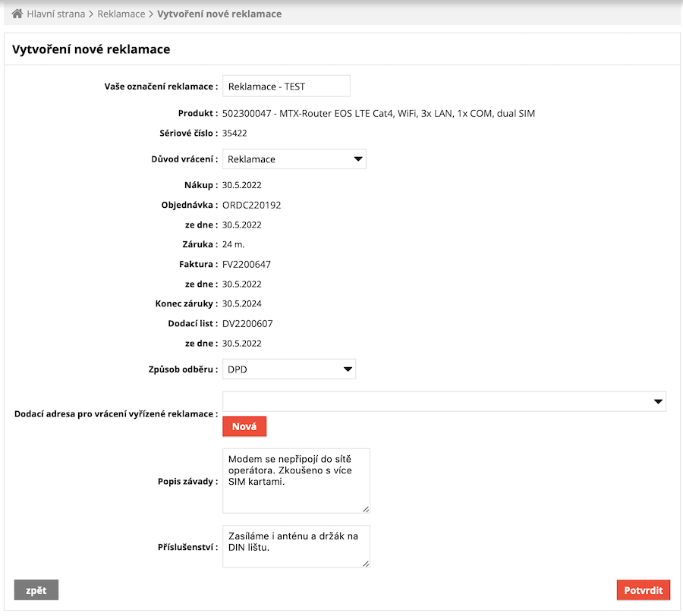The height and width of the screenshot is (616, 683).
Task: Expand the Způsob odběru dropdown showing DPD
Action: click(x=288, y=370)
